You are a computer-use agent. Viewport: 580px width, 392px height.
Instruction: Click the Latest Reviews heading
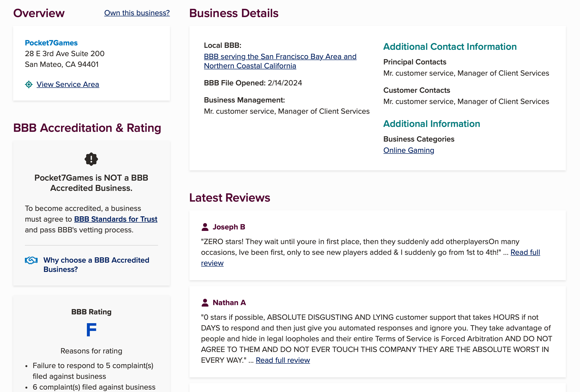[x=230, y=198]
